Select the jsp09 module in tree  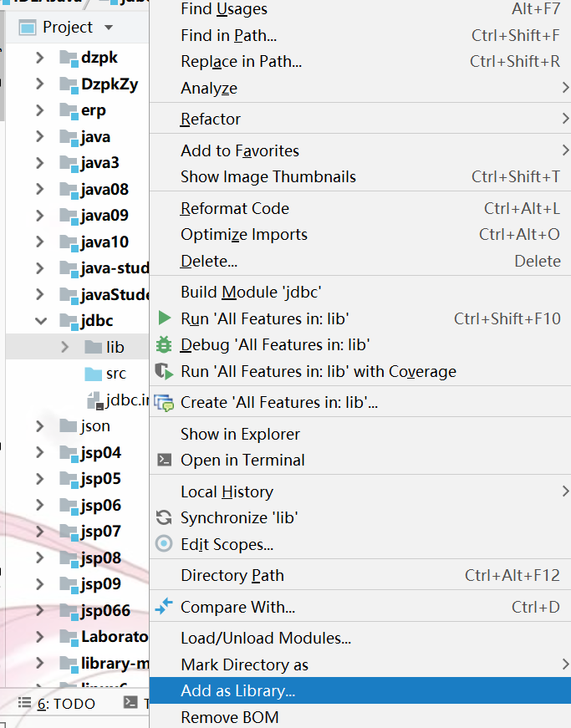[100, 584]
